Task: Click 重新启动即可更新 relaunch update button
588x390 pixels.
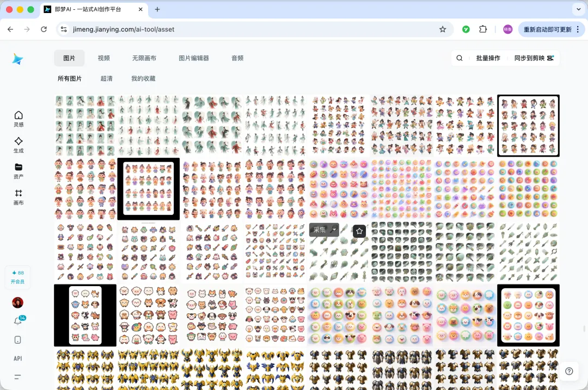Action: (x=547, y=29)
